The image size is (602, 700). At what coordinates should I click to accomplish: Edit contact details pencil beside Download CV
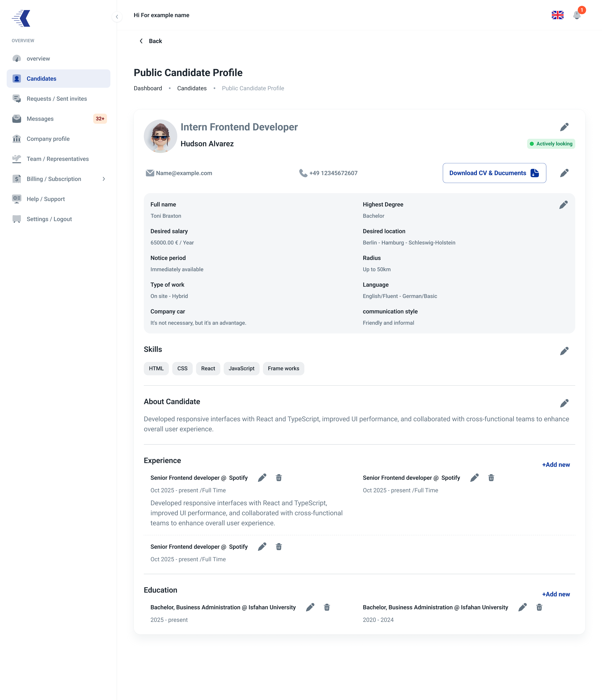pyautogui.click(x=564, y=173)
